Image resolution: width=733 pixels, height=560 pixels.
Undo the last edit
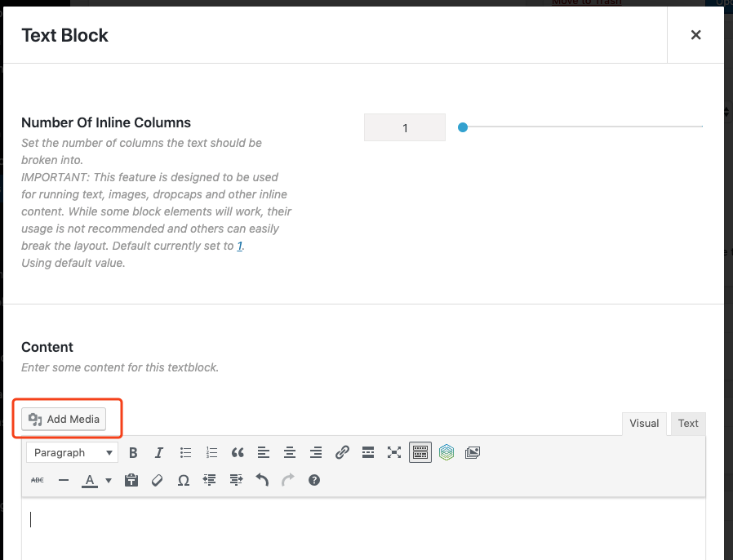tap(262, 480)
